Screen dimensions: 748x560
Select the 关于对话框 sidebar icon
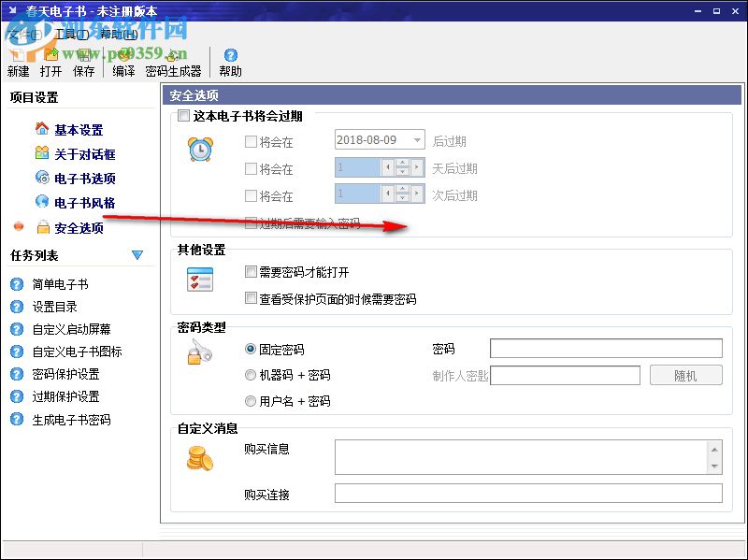[42, 152]
